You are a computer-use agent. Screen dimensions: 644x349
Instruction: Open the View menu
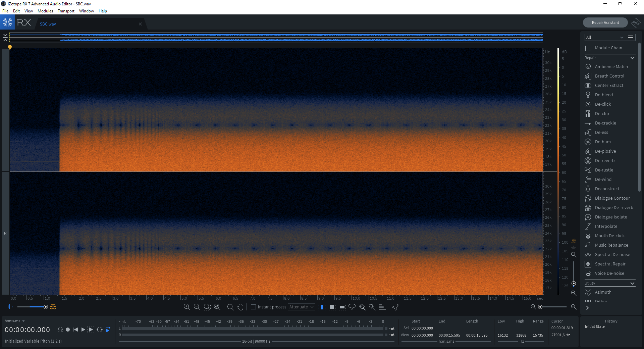29,11
